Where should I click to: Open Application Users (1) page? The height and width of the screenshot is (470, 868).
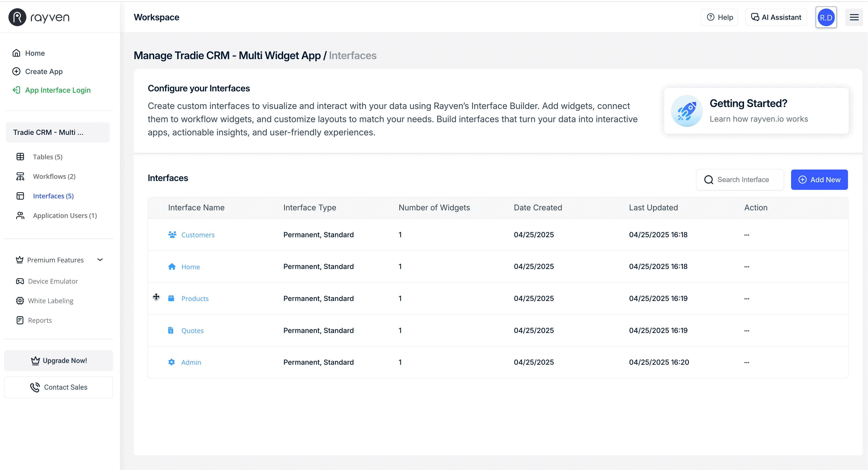click(x=65, y=215)
